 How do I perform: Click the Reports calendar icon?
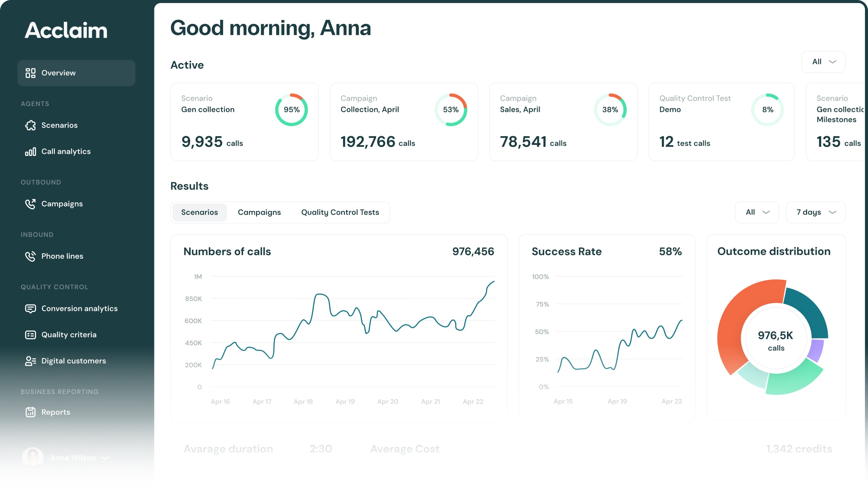tap(30, 412)
